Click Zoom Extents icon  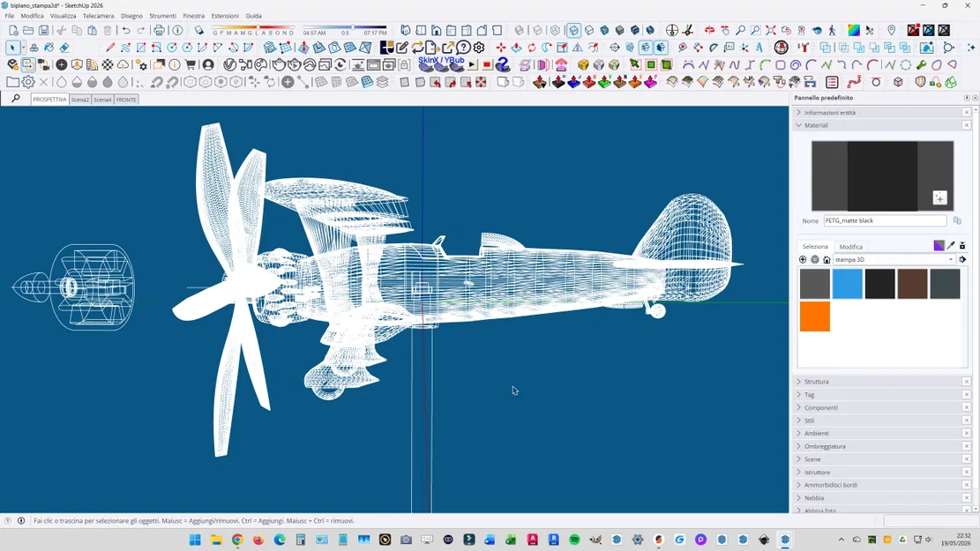click(x=771, y=30)
